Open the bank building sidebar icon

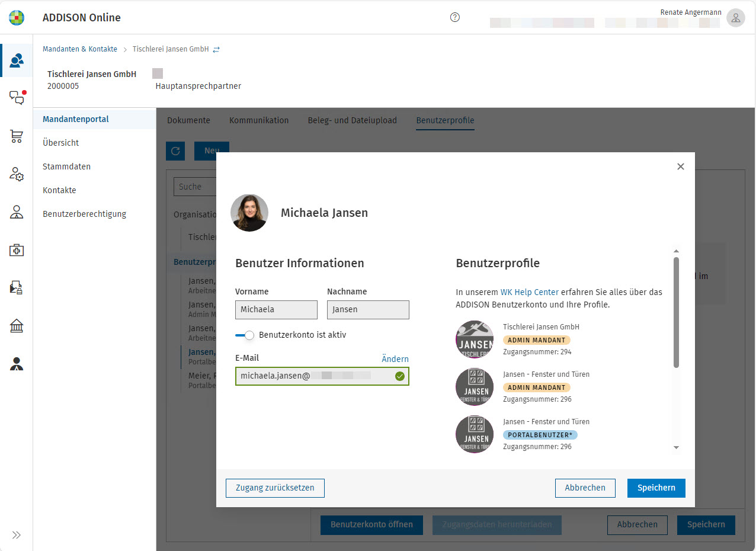click(17, 326)
